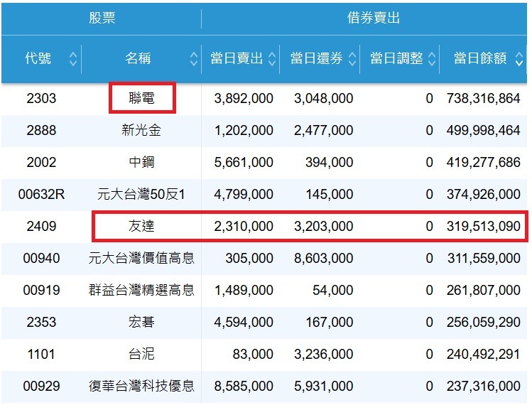Click the stock name 中鋼

(141, 162)
